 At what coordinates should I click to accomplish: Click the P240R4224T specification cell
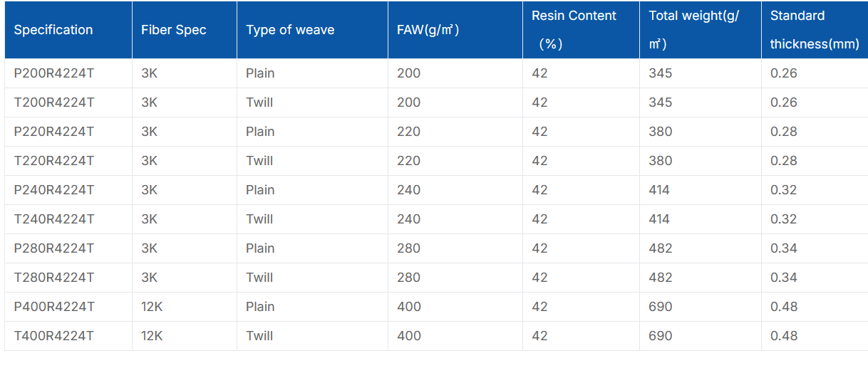point(54,190)
